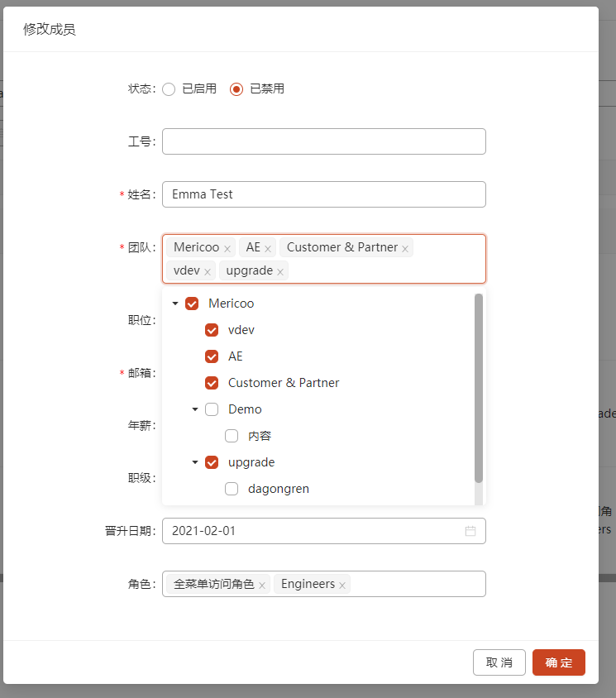Check the Demo checkbox in tree
The image size is (616, 698).
click(x=212, y=409)
